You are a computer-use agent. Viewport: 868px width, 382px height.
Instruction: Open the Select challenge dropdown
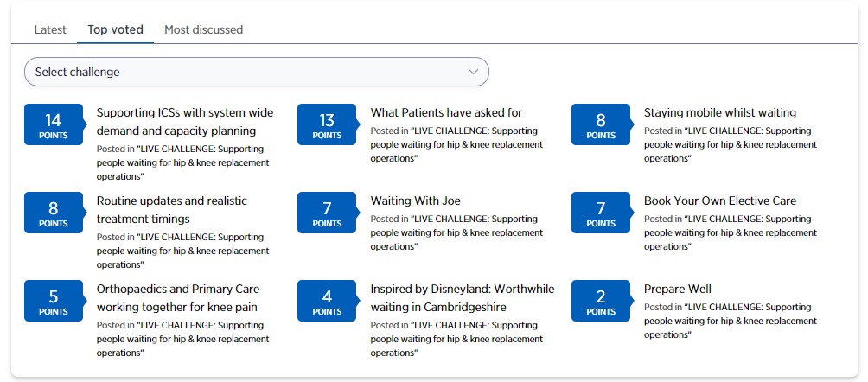256,72
